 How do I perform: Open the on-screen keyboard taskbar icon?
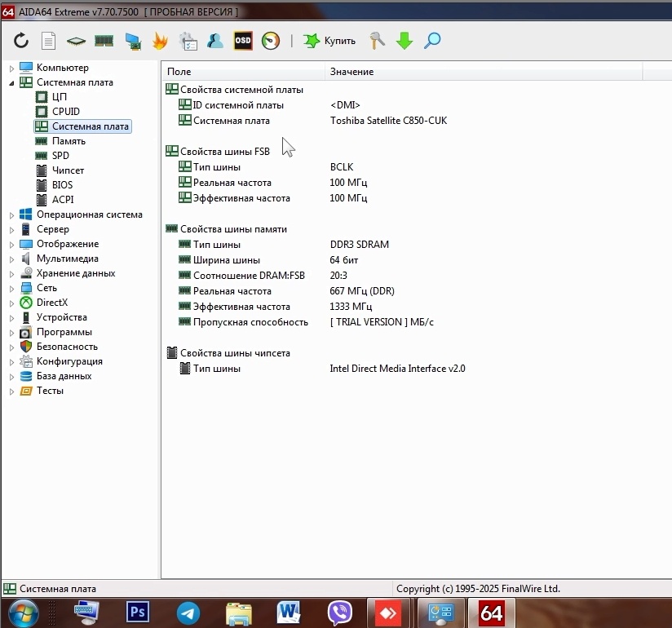coord(86,613)
